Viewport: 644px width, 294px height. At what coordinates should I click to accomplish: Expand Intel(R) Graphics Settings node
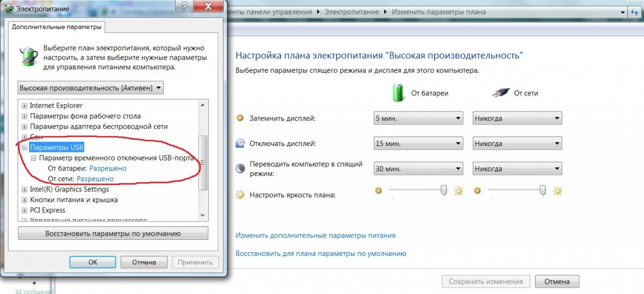24,189
